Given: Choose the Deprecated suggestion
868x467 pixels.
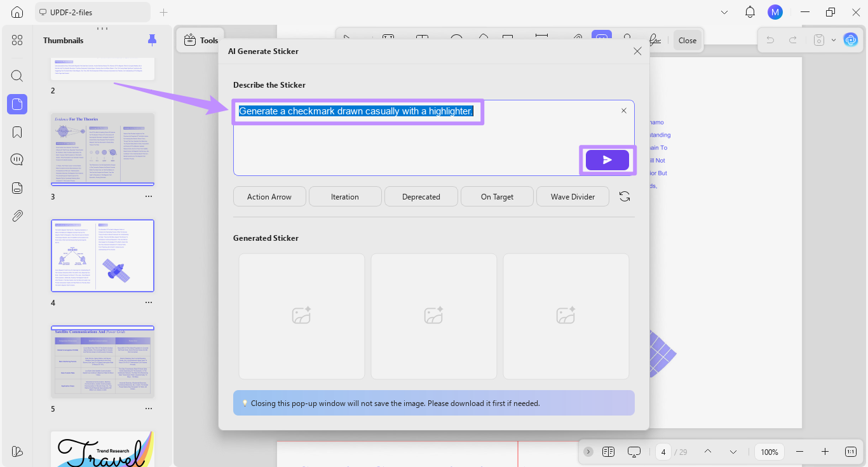Looking at the screenshot, I should [x=421, y=197].
